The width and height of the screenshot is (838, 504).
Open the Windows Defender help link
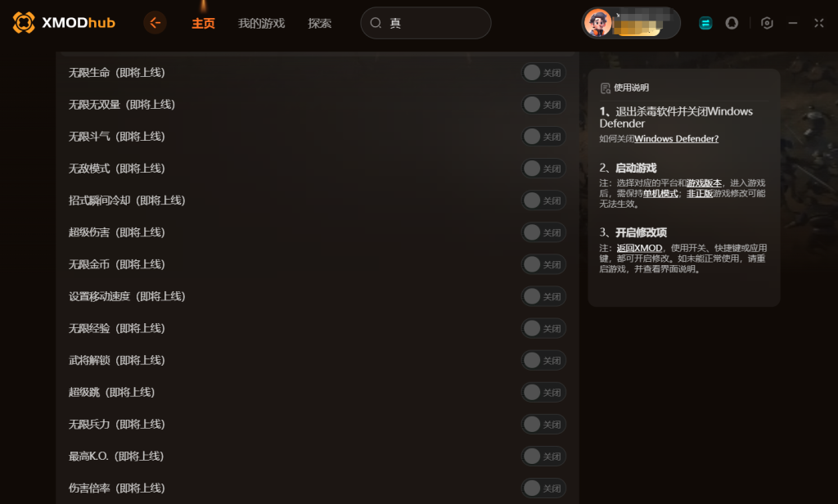tap(677, 138)
